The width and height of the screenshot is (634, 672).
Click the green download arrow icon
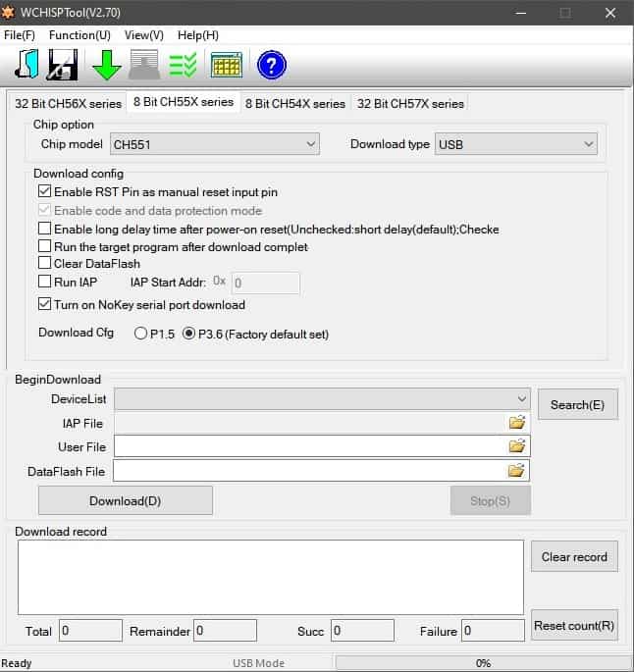pyautogui.click(x=106, y=65)
